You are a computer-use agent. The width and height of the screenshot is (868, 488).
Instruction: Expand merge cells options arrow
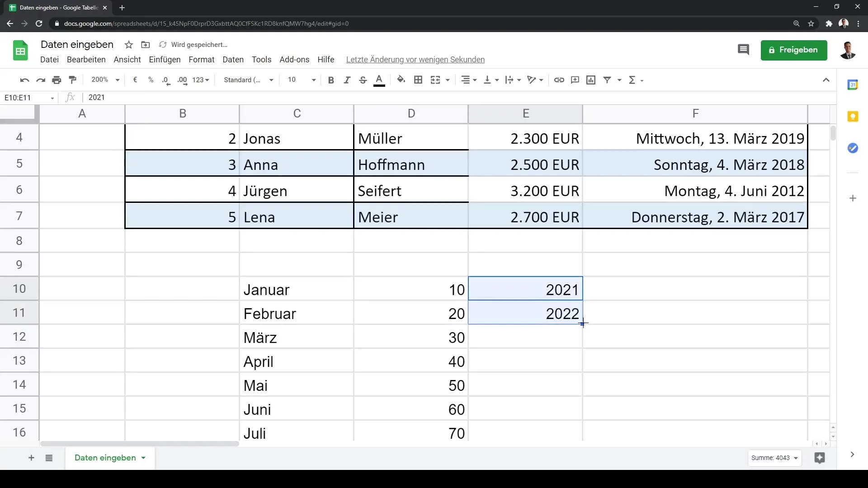[x=448, y=80]
